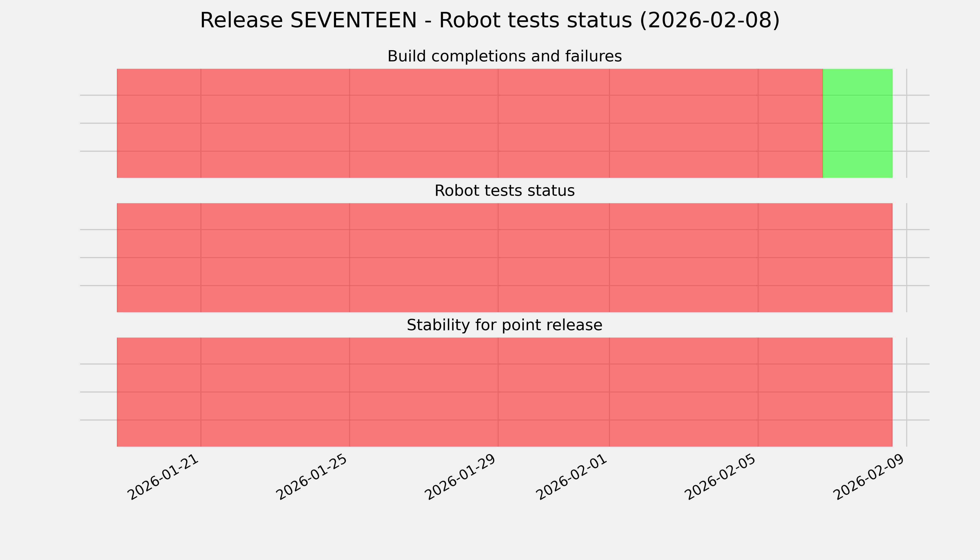The width and height of the screenshot is (980, 560).
Task: Click the red-to-green boundary in Build completions chart
Action: pos(823,123)
